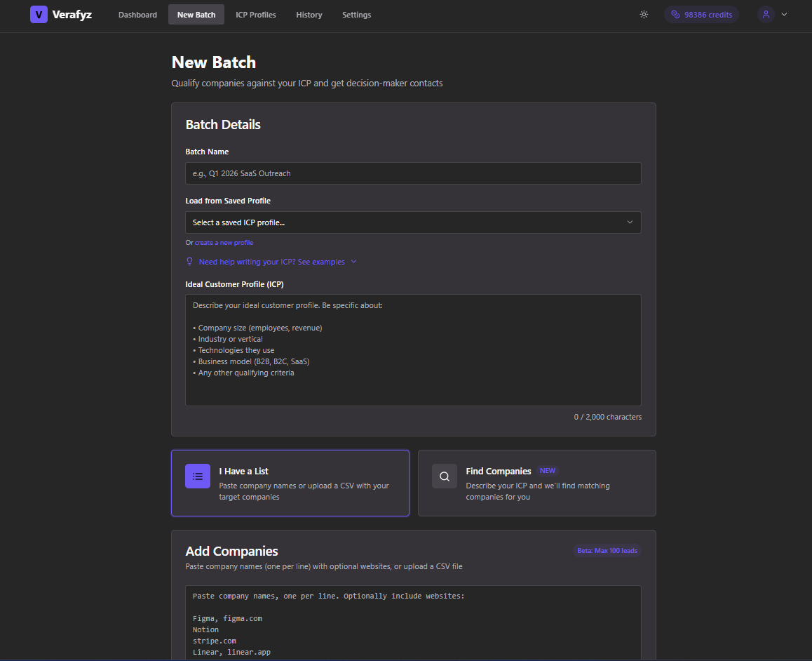Navigate to ICP Profiles
Screen dimensions: 812x661
click(256, 14)
